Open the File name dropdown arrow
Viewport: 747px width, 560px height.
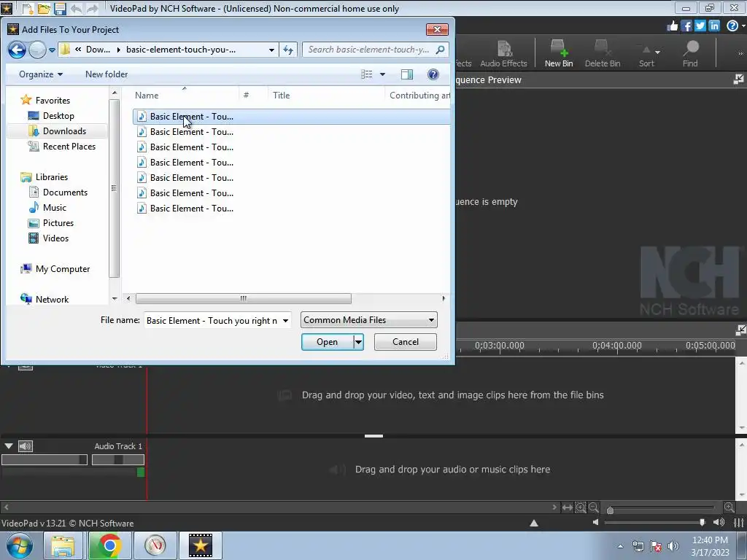(x=286, y=321)
